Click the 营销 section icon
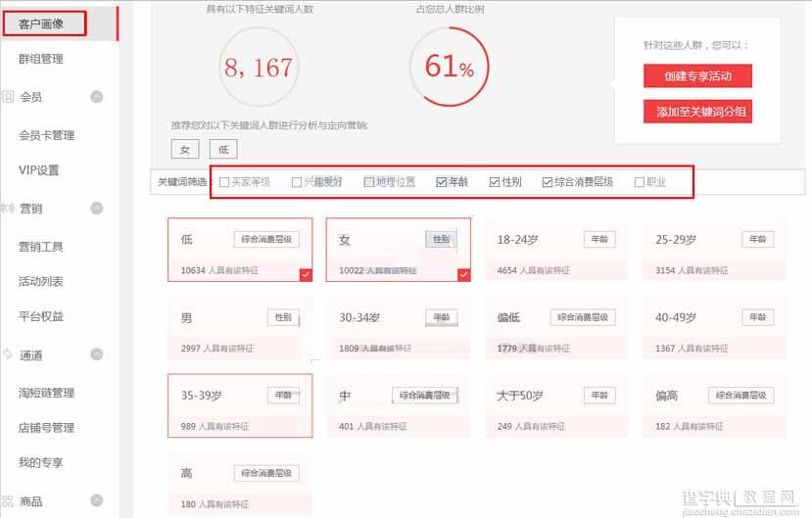This screenshot has width=812, height=518. point(7,208)
